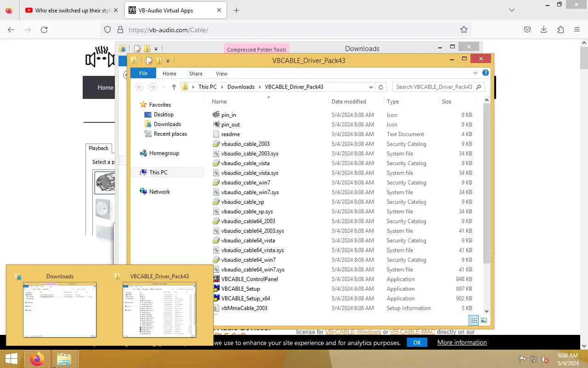Screen dimensions: 588x368
Task: Select the VBCABLE_ControlPanel application icon
Action: (216, 279)
